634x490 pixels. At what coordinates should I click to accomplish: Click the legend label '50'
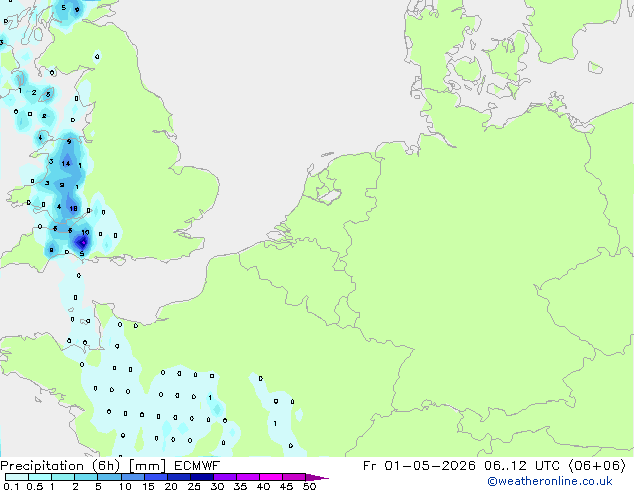(309, 486)
